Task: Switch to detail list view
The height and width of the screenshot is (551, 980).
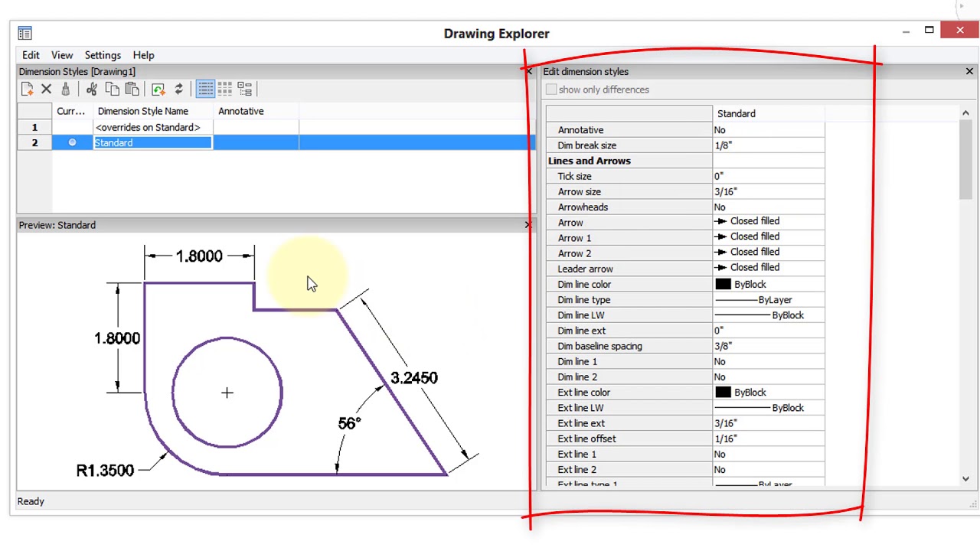Action: 205,90
